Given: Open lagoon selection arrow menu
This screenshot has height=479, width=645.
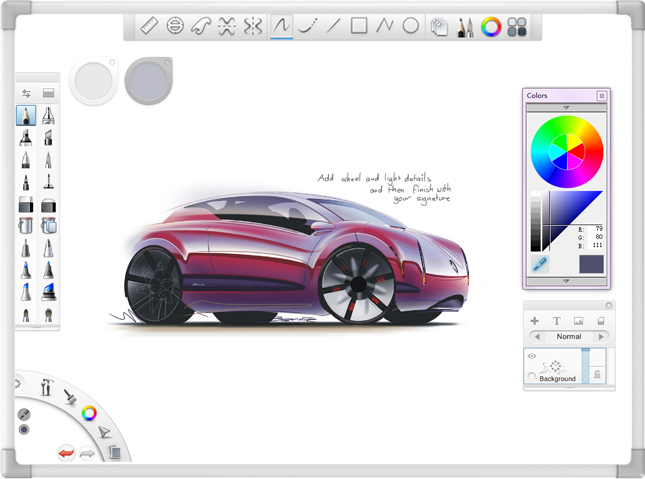Looking at the screenshot, I should 104,432.
